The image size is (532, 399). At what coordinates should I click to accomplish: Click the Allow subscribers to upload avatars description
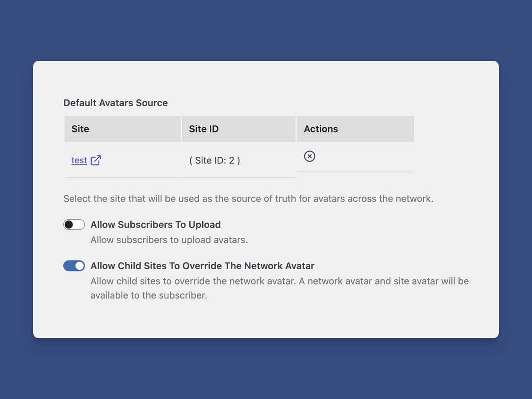(169, 240)
